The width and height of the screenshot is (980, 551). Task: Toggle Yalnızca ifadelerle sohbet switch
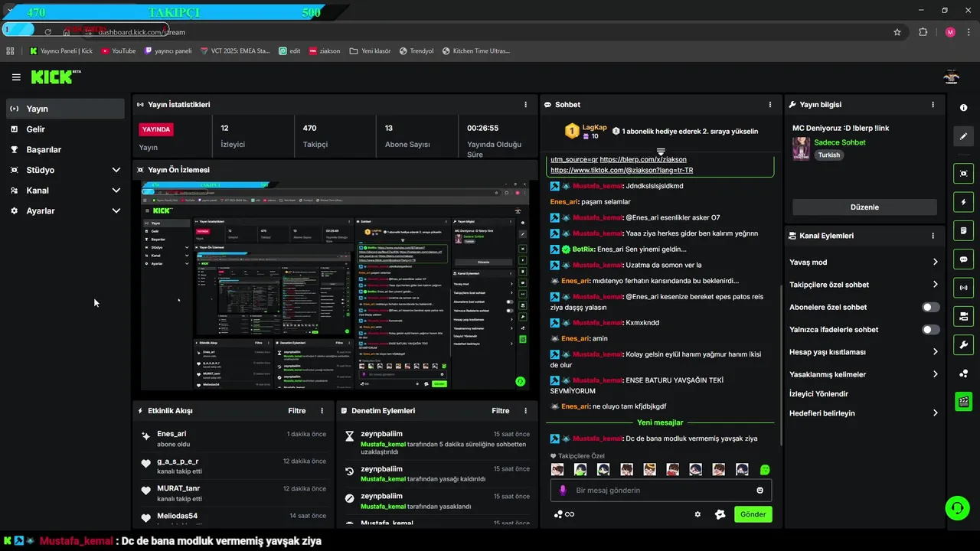pos(930,330)
